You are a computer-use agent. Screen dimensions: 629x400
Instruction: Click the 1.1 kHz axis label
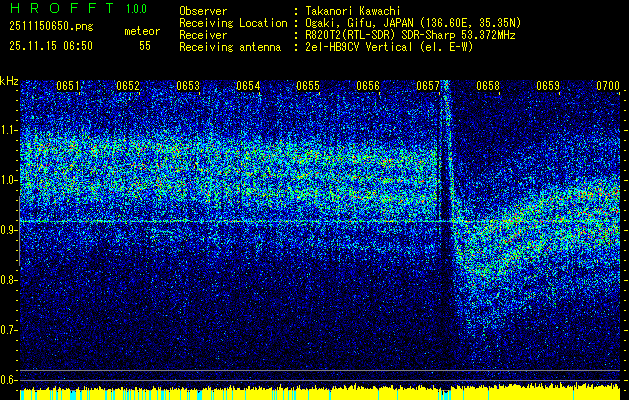8,130
